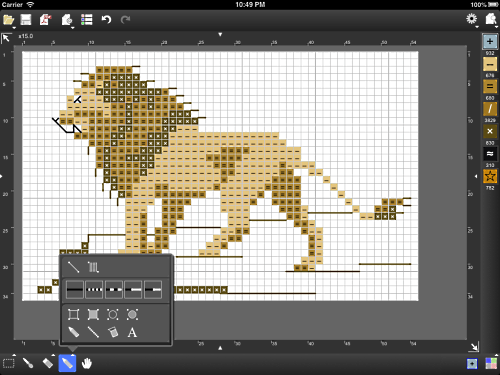500x375 pixels.
Task: Select the star symbol thread color swatch
Action: tap(490, 177)
